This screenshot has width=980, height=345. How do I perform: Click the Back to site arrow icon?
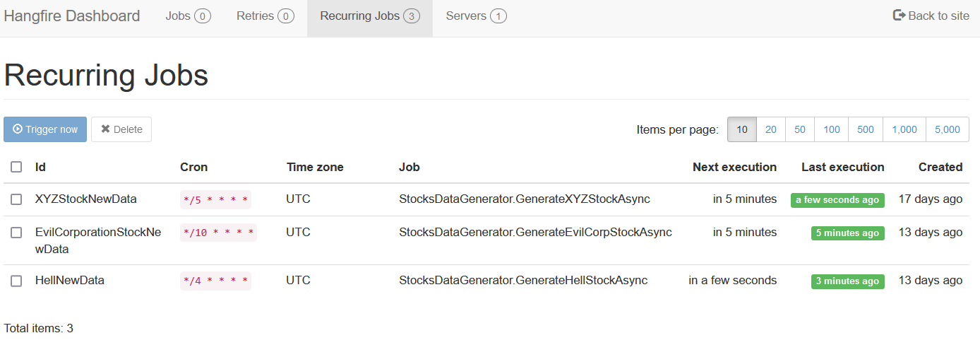click(899, 16)
